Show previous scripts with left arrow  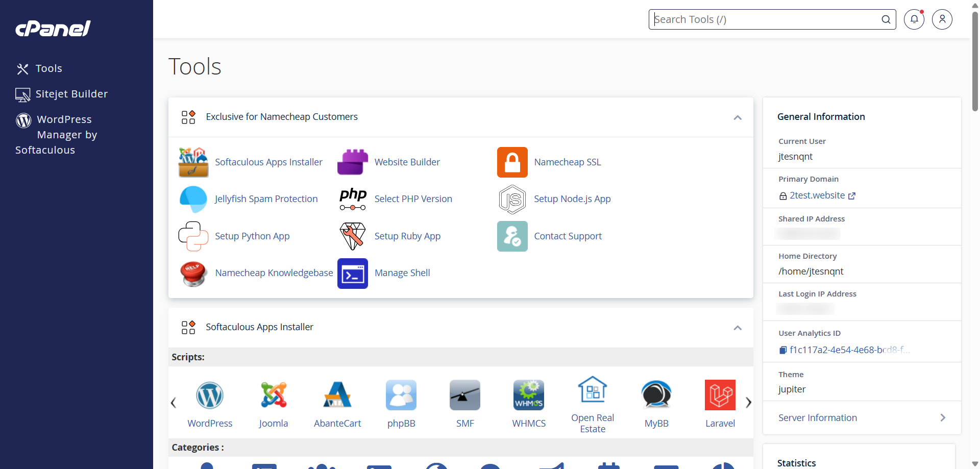pos(174,403)
